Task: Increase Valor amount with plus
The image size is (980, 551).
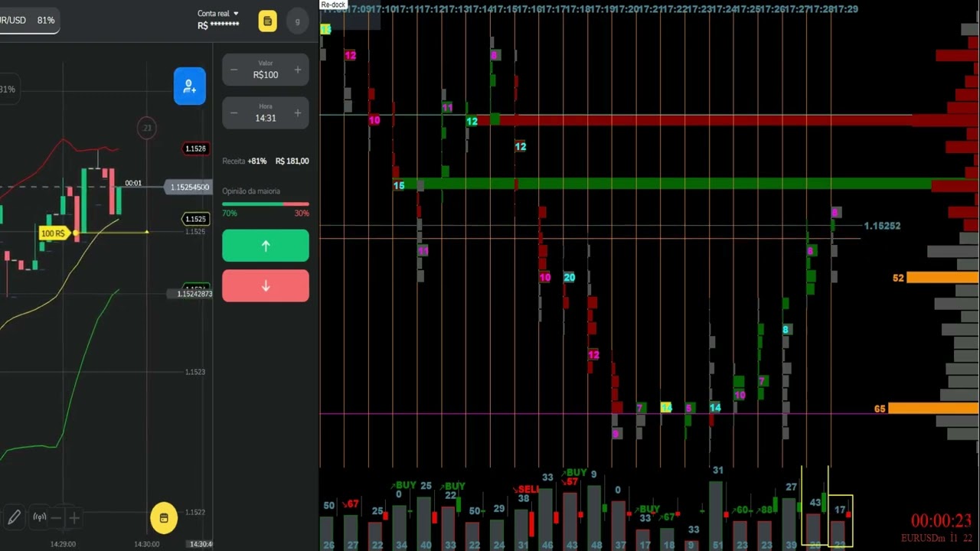Action: [x=298, y=70]
